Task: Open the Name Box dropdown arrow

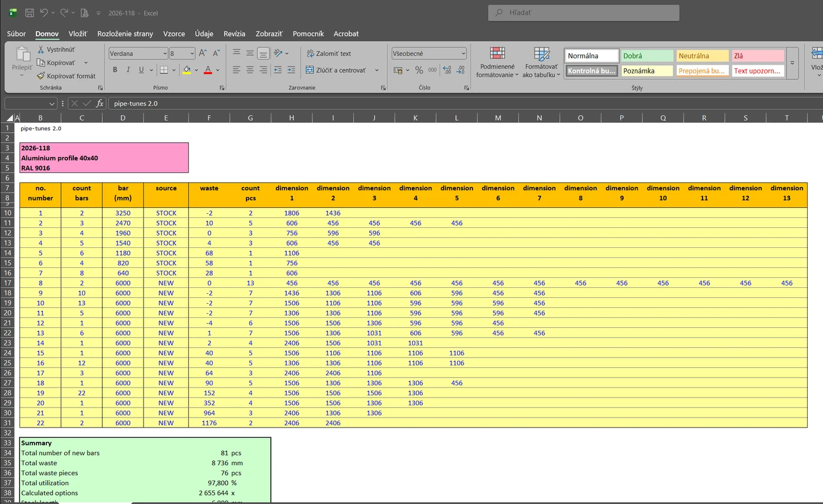Action: tap(52, 103)
